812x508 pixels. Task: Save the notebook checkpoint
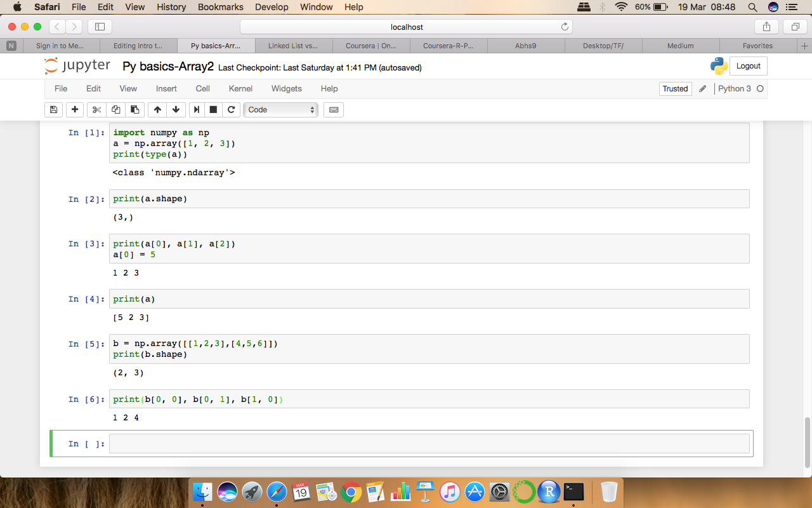[x=53, y=109]
